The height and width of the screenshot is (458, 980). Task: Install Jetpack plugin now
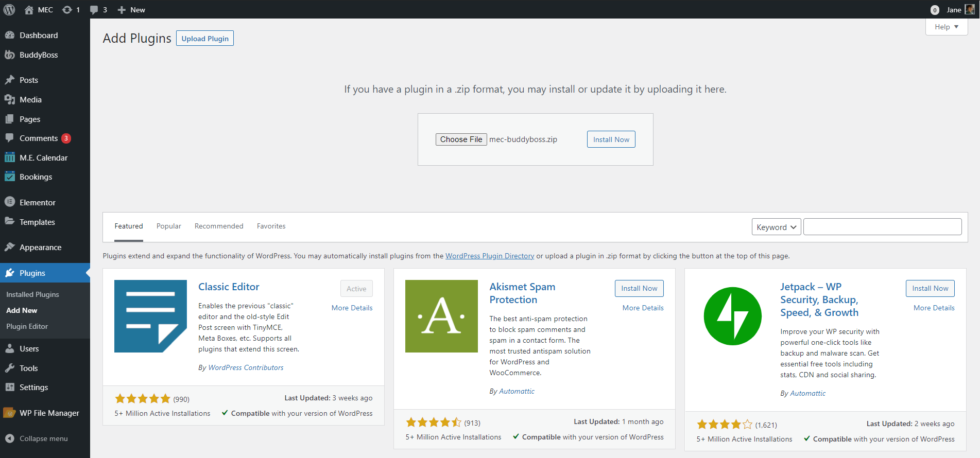pyautogui.click(x=930, y=288)
